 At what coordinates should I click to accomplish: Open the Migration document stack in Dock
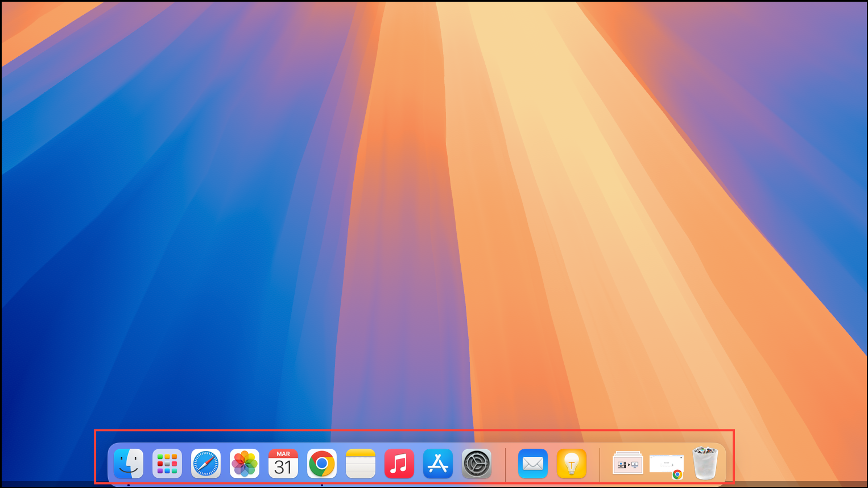[628, 464]
